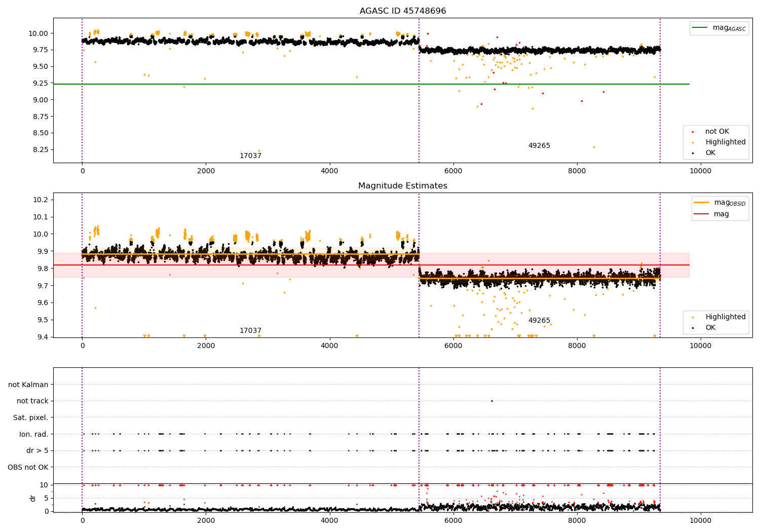760x532 pixels.
Task: Click orange line sample in mag OBSID legend
Action: tap(701, 203)
